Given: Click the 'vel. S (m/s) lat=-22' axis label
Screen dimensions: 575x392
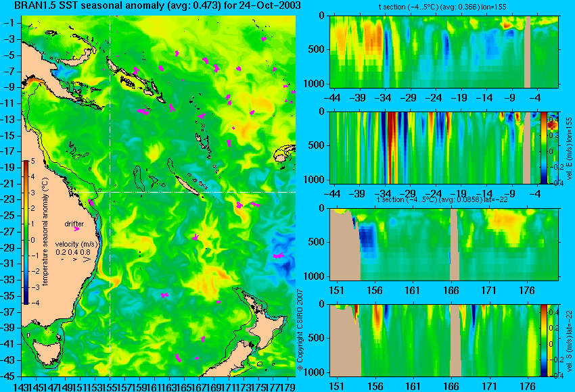Looking at the screenshot, I should (570, 341).
